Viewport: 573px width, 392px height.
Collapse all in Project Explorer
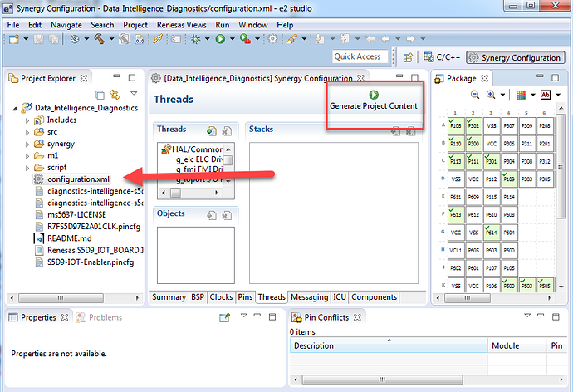100,96
